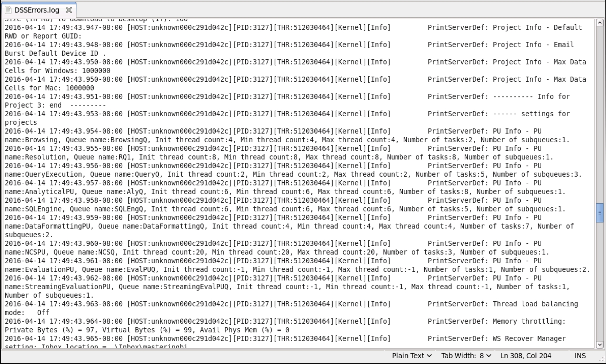Place cursor at 'name:AnalyticalPU' text
Image resolution: width=606 pixels, height=364 pixels.
39,192
